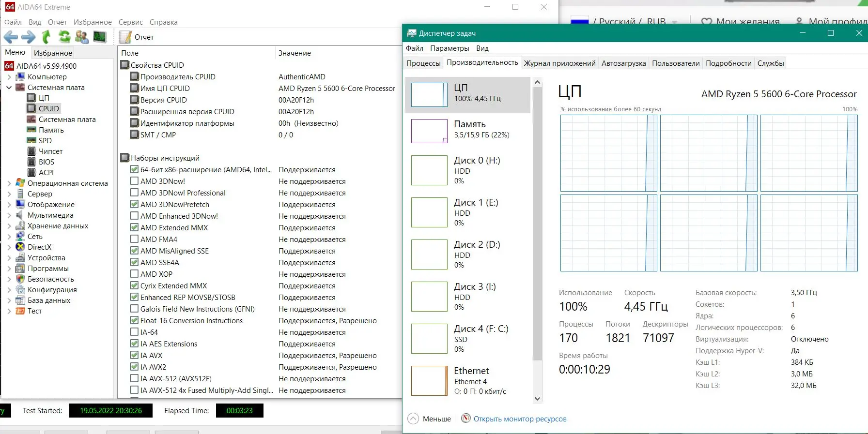Click the Forward arrow in AIDA64 toolbar

click(x=29, y=37)
